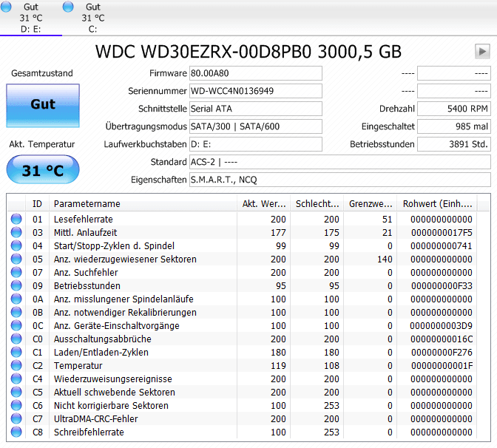
Task: Select Anz. notwendiger Rekalibrierungen text
Action: pyautogui.click(x=125, y=313)
